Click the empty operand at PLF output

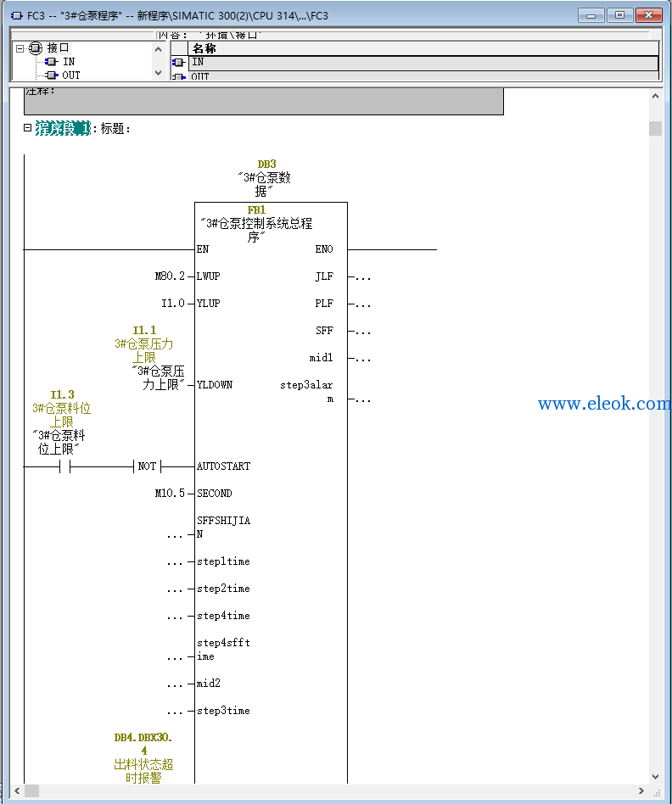362,304
